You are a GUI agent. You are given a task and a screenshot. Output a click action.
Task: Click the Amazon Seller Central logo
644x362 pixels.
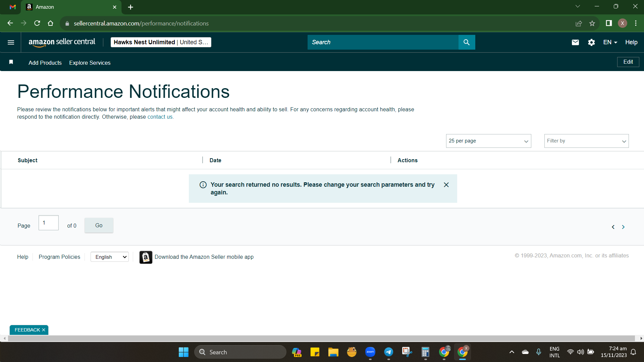[62, 42]
